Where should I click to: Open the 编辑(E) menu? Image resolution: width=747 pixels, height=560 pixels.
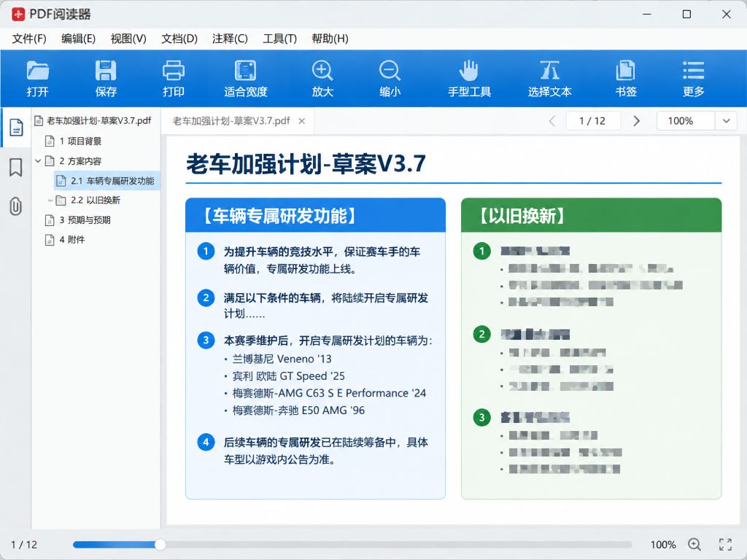coord(78,39)
